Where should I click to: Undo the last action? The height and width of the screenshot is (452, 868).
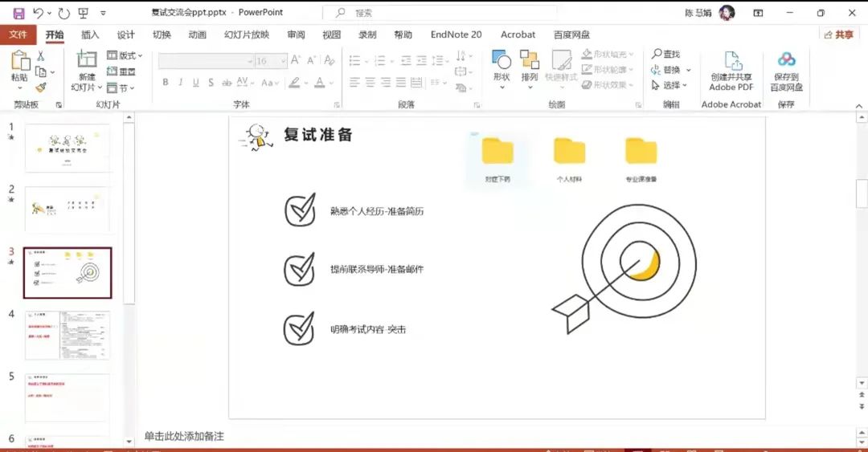click(38, 13)
